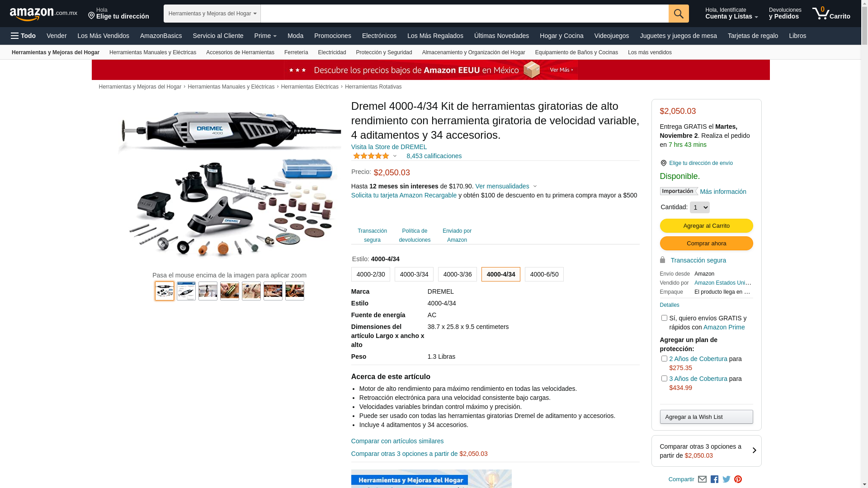Choose the 4000-6/50 style option
The image size is (868, 488).
click(x=544, y=274)
